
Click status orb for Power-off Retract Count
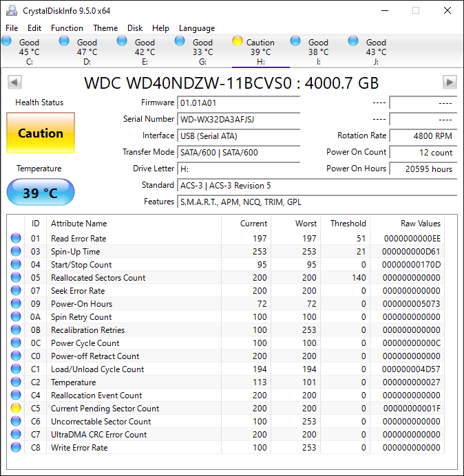(x=16, y=356)
